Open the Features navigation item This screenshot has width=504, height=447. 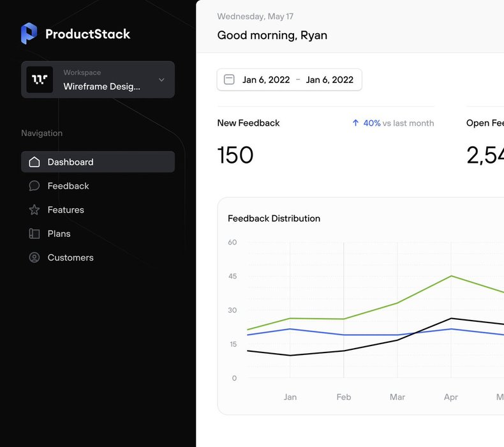coord(66,210)
